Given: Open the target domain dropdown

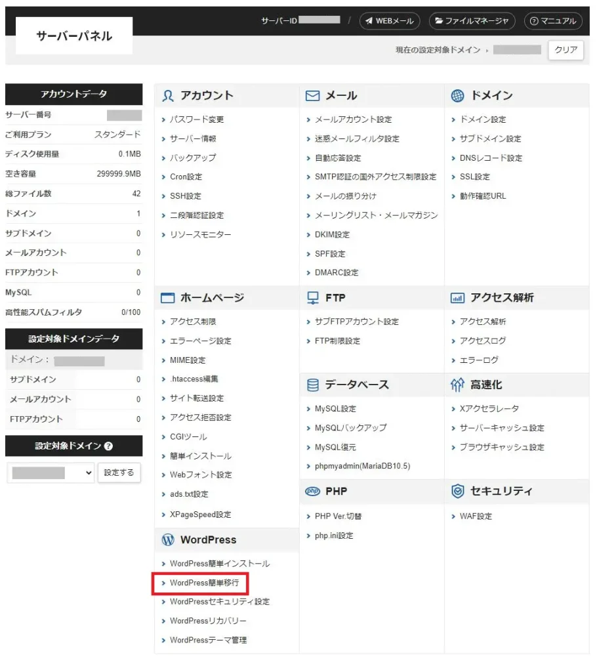Looking at the screenshot, I should [x=51, y=472].
